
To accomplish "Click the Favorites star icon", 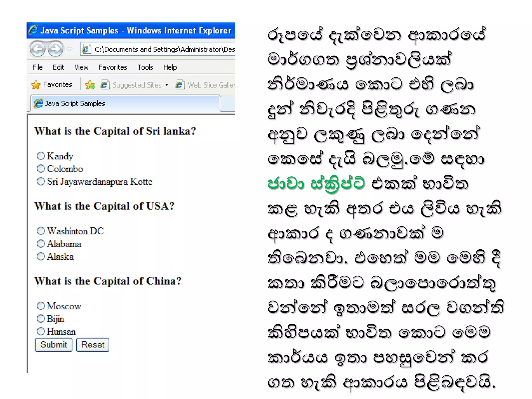I will tap(36, 85).
